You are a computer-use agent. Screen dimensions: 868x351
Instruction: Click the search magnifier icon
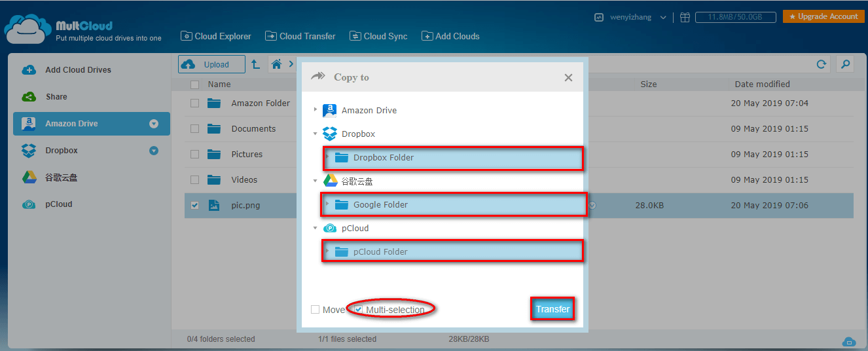[845, 64]
